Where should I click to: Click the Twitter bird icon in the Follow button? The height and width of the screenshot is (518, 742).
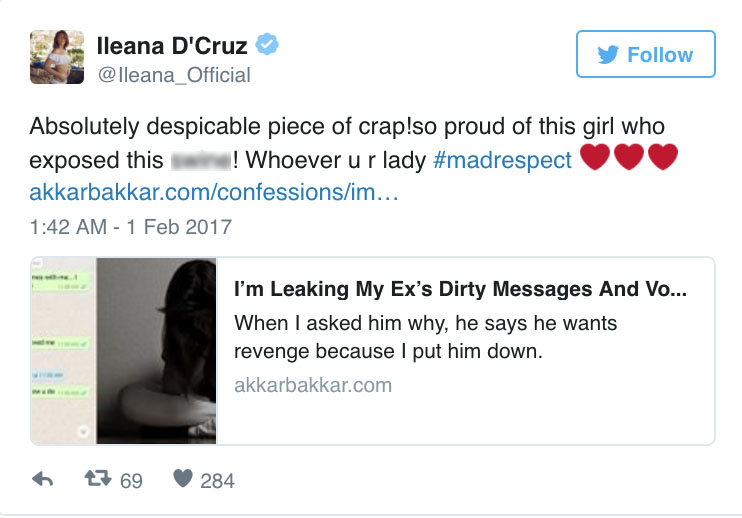tap(607, 55)
